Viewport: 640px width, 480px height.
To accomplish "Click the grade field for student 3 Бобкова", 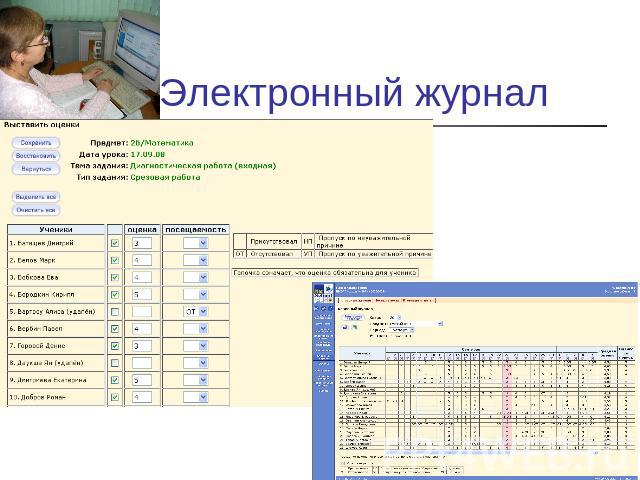I will coord(142,278).
